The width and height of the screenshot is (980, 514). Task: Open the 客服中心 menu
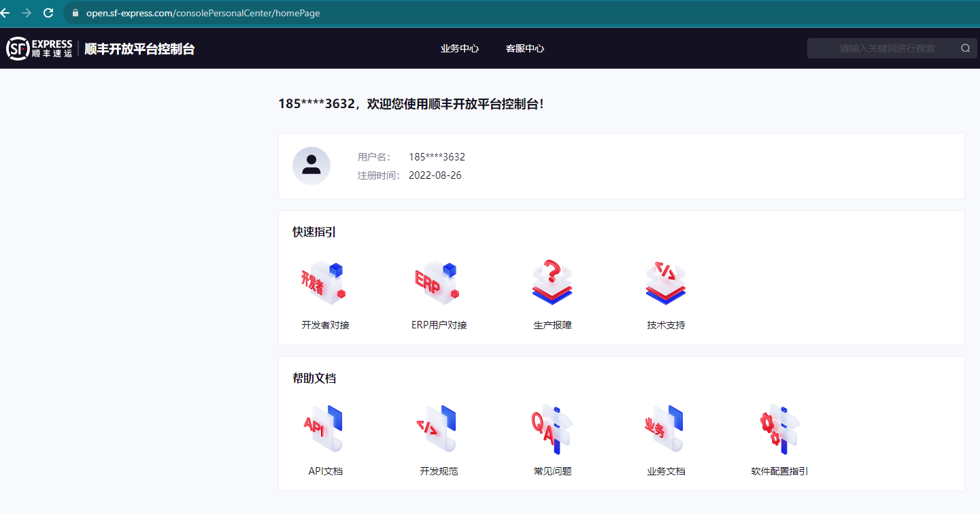(525, 48)
